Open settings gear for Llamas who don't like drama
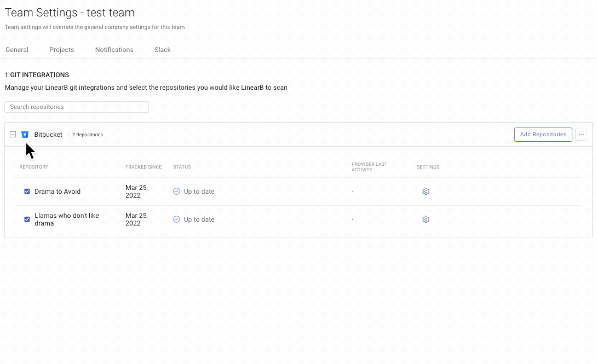 (426, 219)
